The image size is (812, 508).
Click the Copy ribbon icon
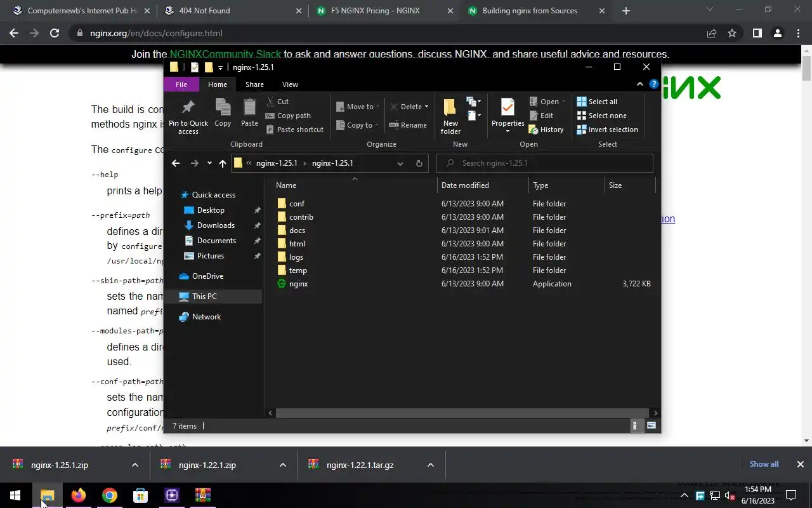point(223,113)
